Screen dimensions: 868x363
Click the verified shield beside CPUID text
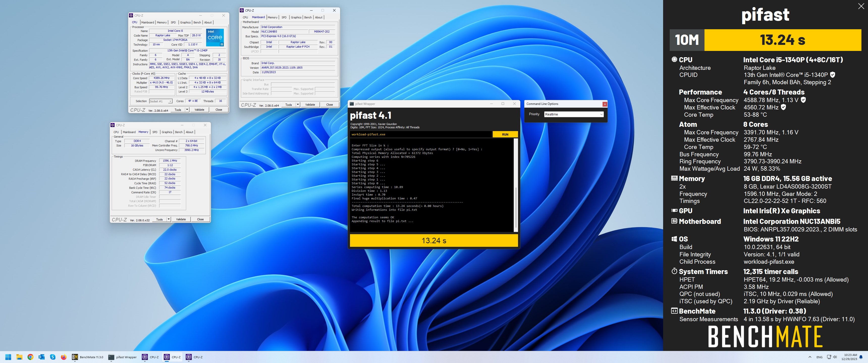833,75
